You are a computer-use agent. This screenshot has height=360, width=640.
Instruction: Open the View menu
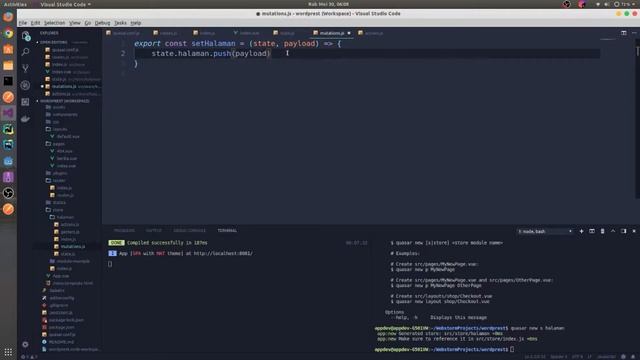(x=75, y=23)
